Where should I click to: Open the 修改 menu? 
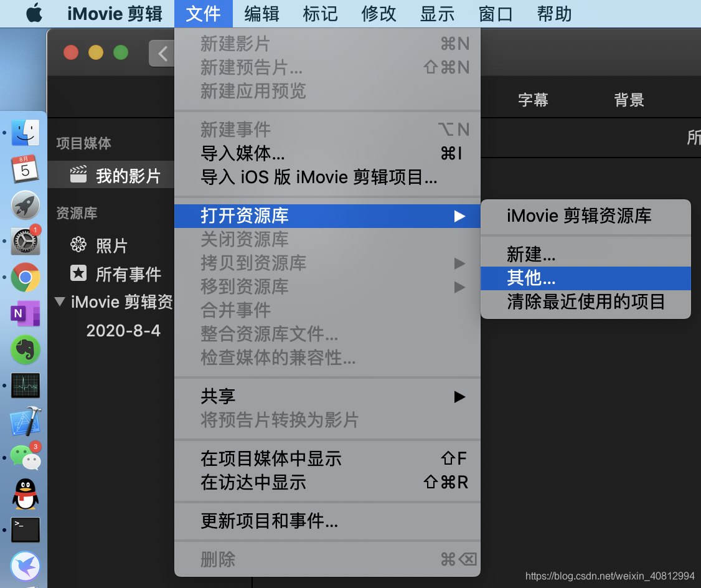(379, 14)
